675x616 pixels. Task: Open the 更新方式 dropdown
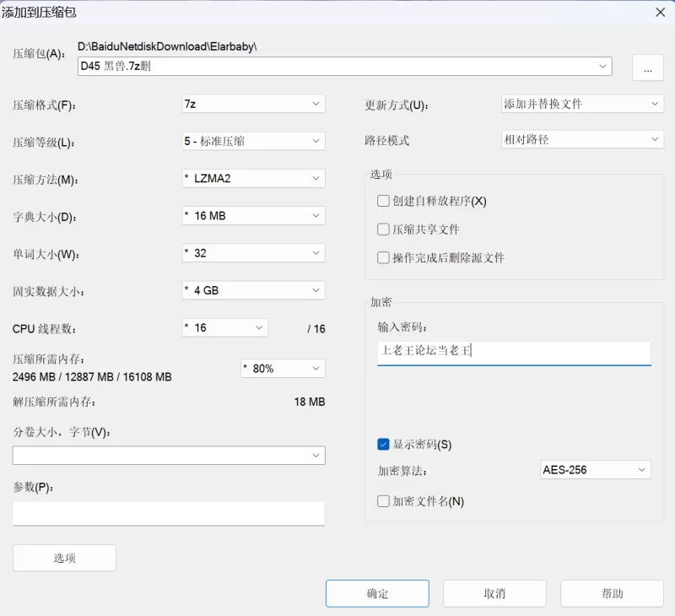(582, 104)
